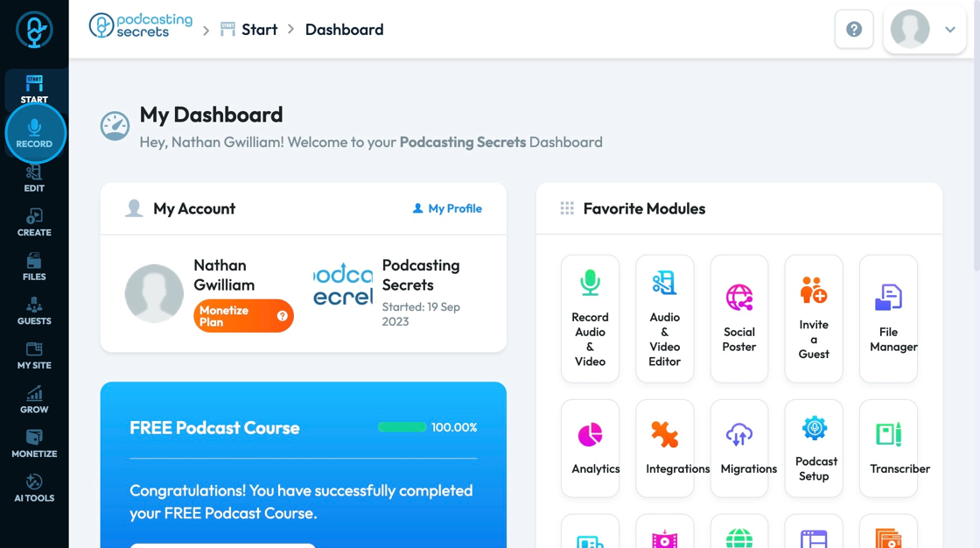Select Record in the left sidebar
The height and width of the screenshot is (548, 980).
[34, 133]
